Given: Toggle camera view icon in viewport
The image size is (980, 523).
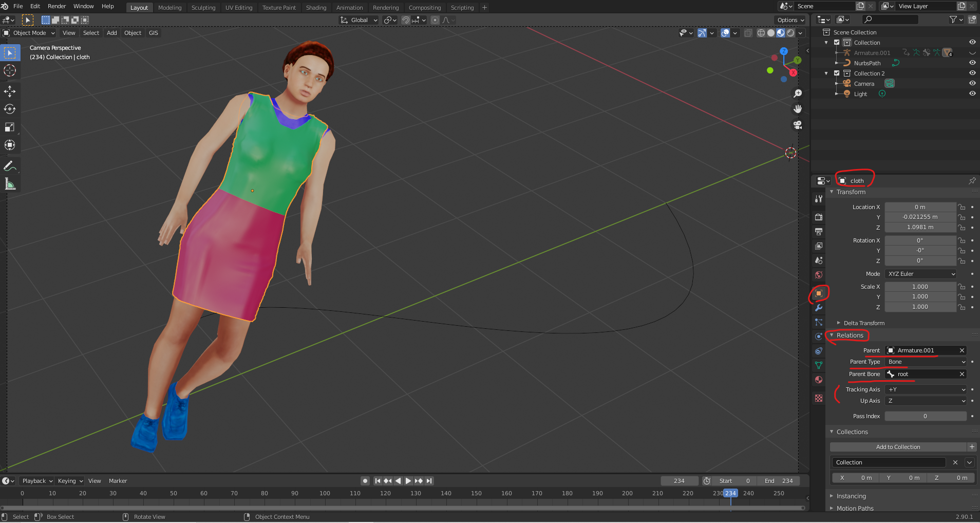Looking at the screenshot, I should 798,125.
